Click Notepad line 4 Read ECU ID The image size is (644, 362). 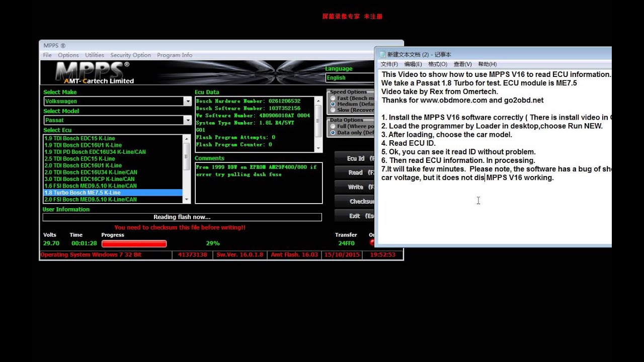(409, 143)
